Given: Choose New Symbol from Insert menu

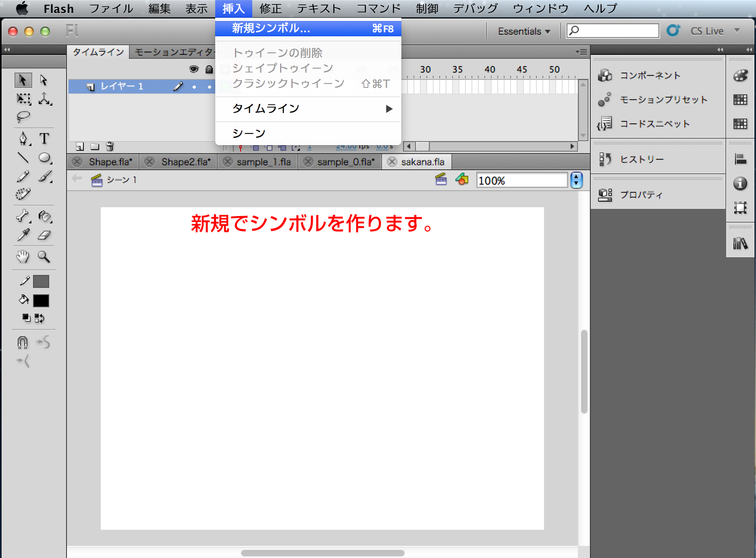Looking at the screenshot, I should click(308, 28).
